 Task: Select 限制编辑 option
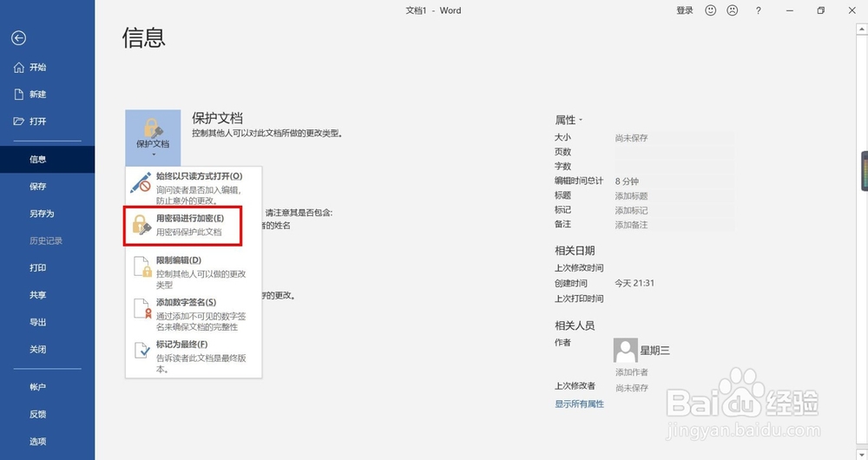tap(194, 272)
